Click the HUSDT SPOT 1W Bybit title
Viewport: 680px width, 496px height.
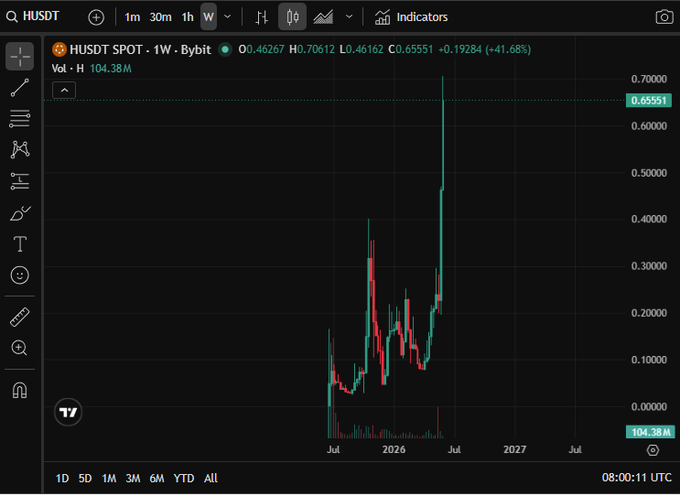coord(140,49)
